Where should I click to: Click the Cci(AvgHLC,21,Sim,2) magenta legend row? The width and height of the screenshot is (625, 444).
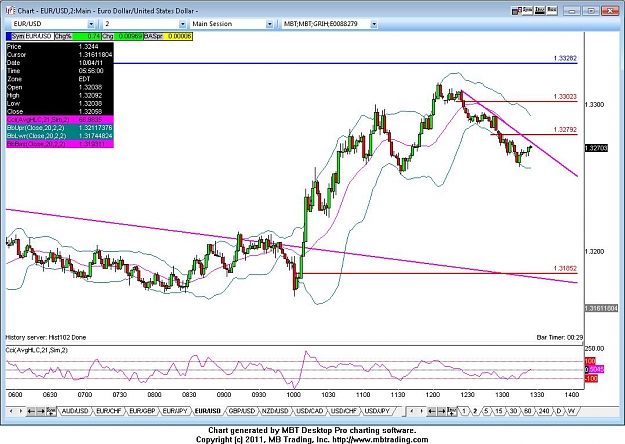pyautogui.click(x=60, y=120)
